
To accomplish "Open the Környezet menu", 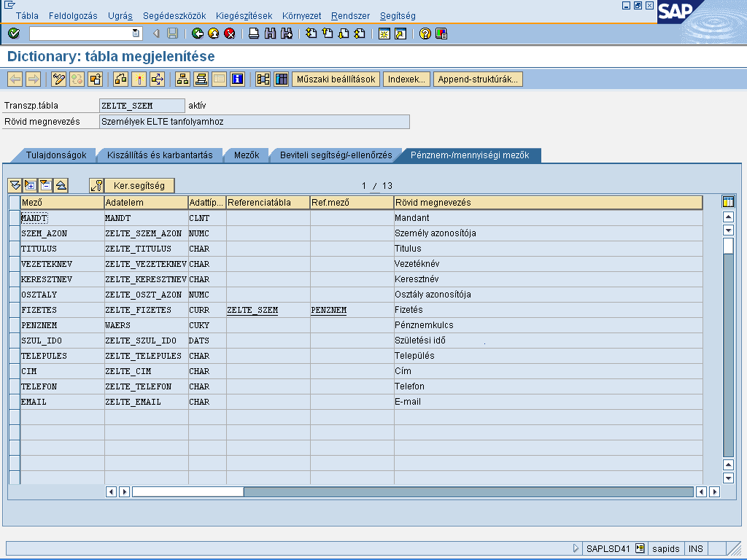I will pos(301,16).
